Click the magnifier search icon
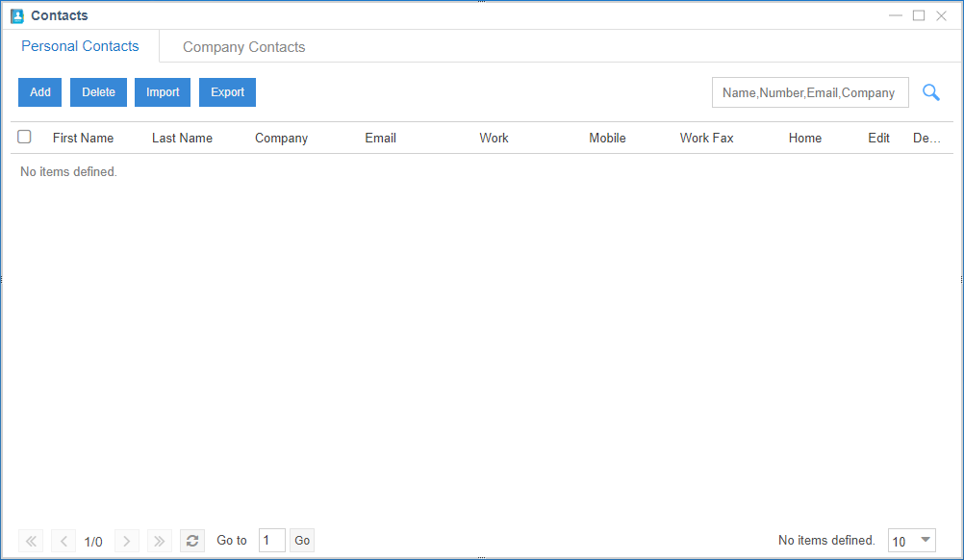The height and width of the screenshot is (560, 964). (x=930, y=92)
